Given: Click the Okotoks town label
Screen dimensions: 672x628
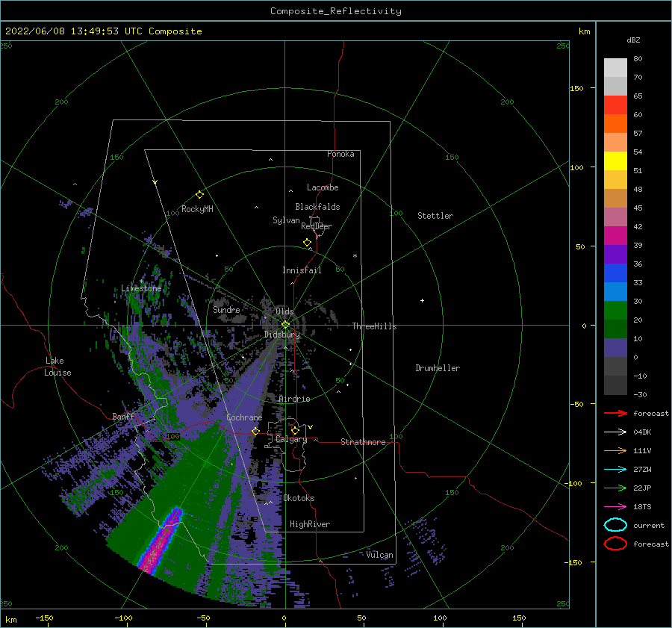Looking at the screenshot, I should 299,498.
